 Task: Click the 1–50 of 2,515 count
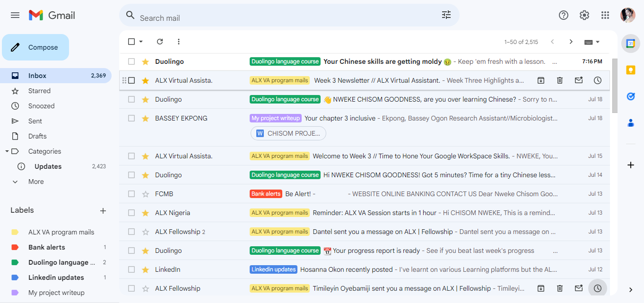tap(521, 42)
